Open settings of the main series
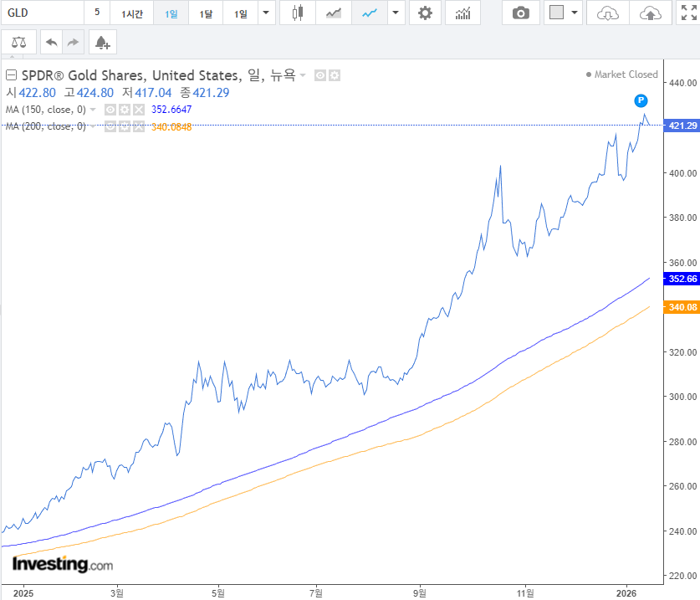The width and height of the screenshot is (700, 600). 335,75
